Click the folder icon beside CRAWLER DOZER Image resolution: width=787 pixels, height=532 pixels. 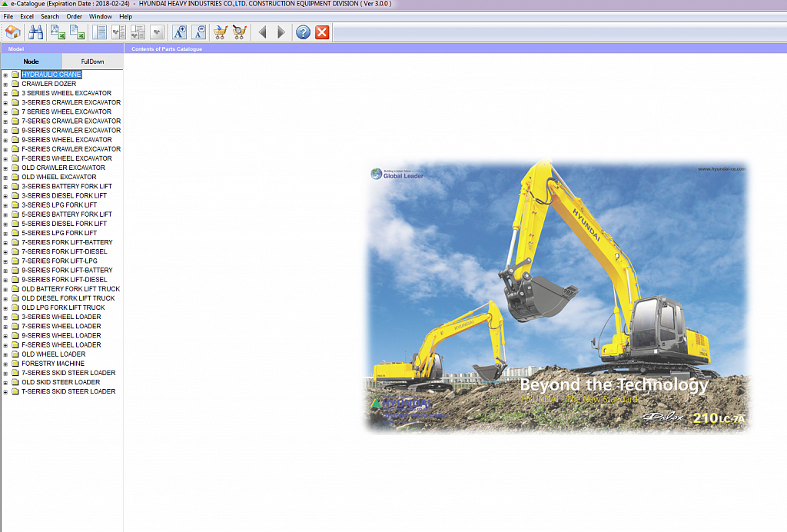[x=15, y=84]
